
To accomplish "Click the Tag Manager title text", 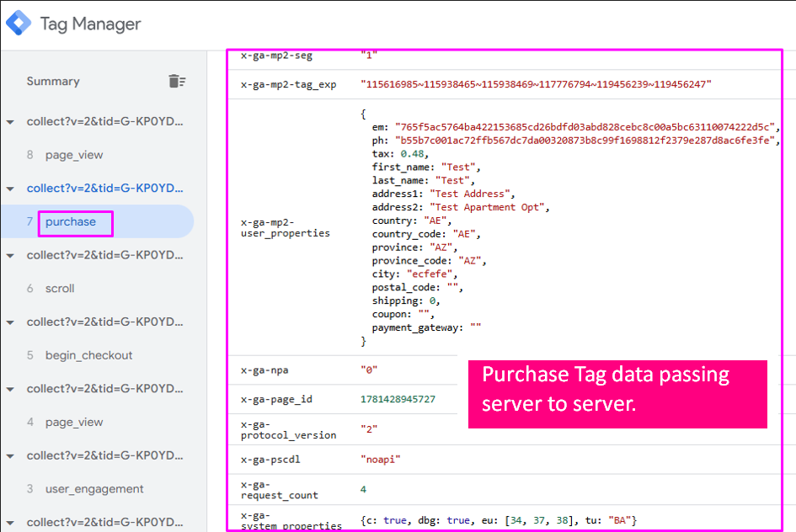I will click(x=90, y=24).
